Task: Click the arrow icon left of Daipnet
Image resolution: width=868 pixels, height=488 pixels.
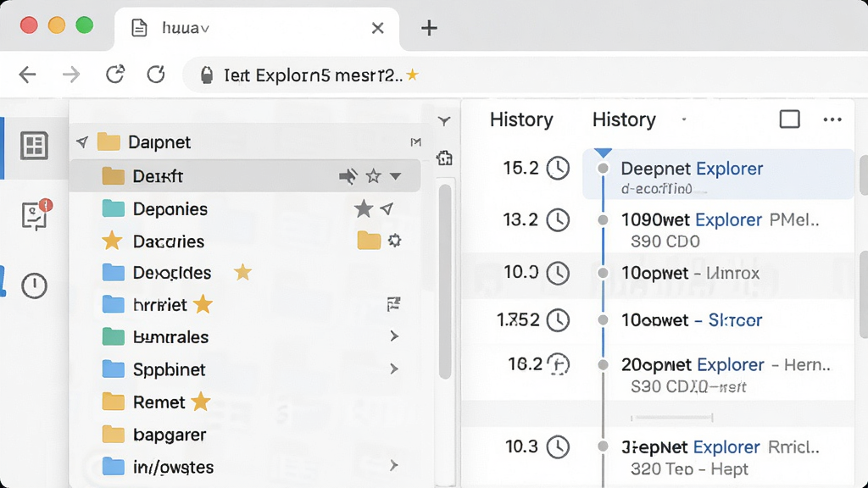Action: [82, 142]
